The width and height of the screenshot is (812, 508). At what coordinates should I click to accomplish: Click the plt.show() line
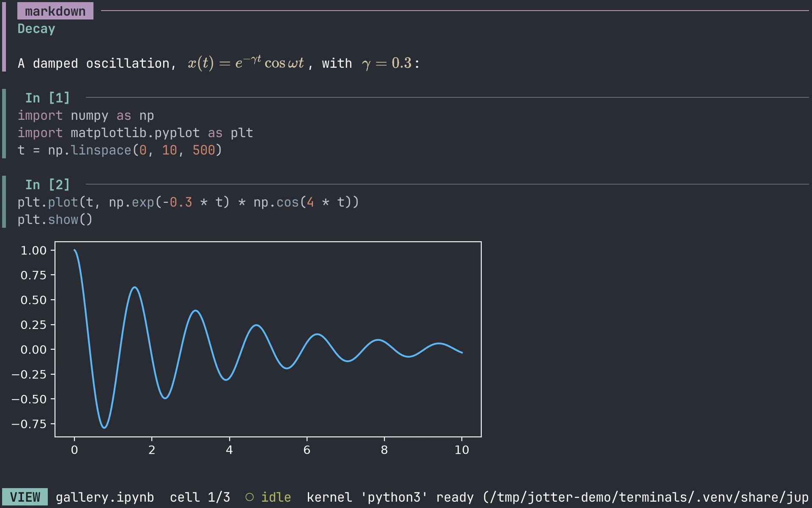coord(55,220)
